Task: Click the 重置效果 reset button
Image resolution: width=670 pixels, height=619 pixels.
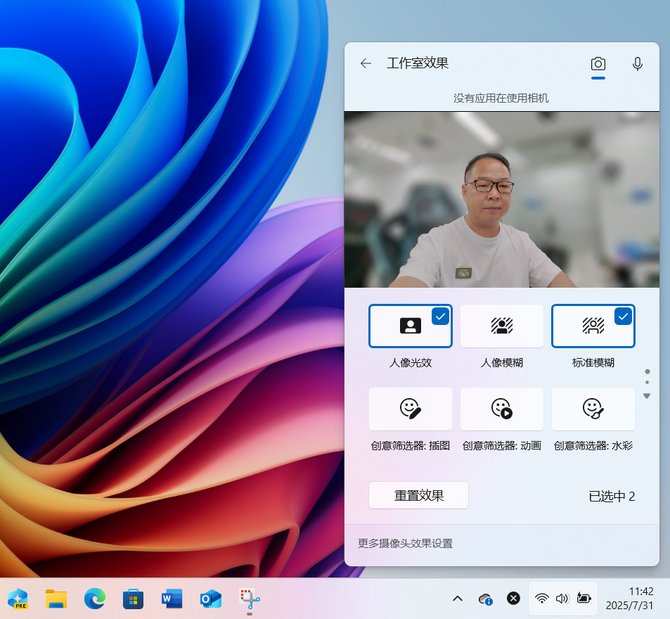Action: pos(418,495)
